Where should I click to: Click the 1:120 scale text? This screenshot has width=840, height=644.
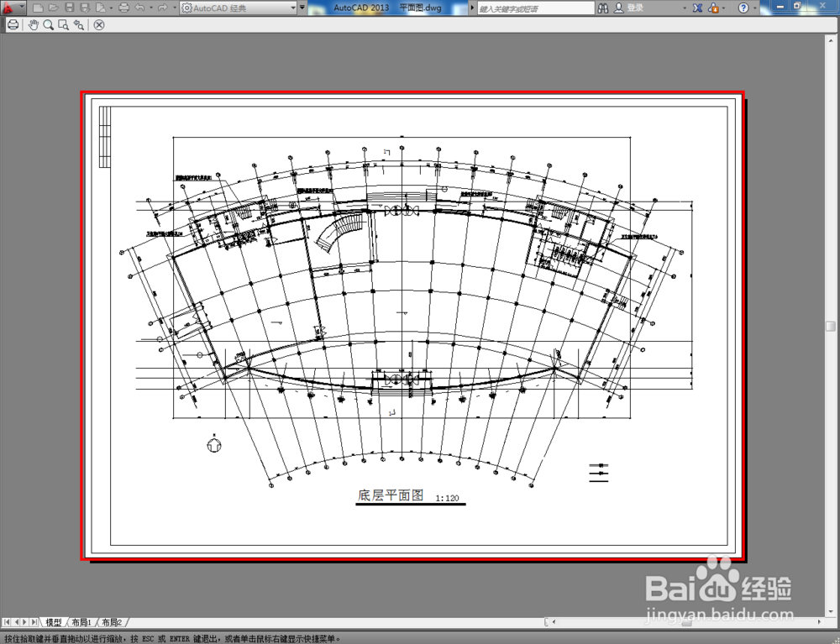click(447, 499)
